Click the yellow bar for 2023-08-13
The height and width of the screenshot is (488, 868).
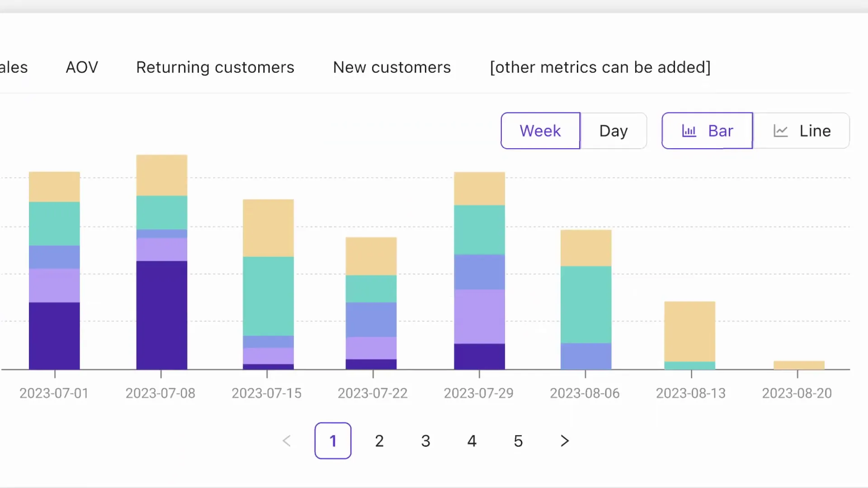(x=690, y=332)
